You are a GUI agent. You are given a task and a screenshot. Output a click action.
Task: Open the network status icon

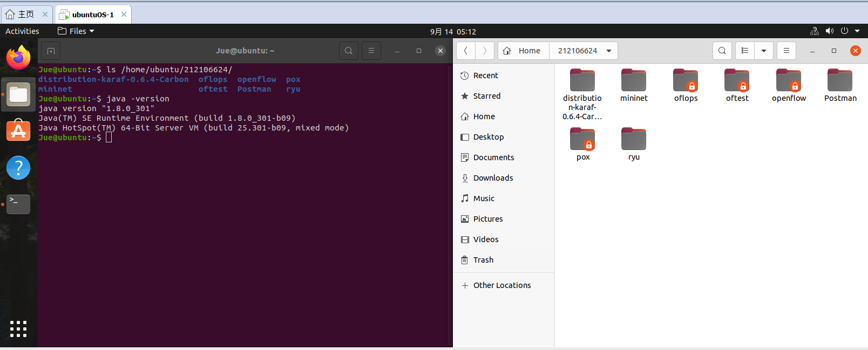(x=815, y=31)
